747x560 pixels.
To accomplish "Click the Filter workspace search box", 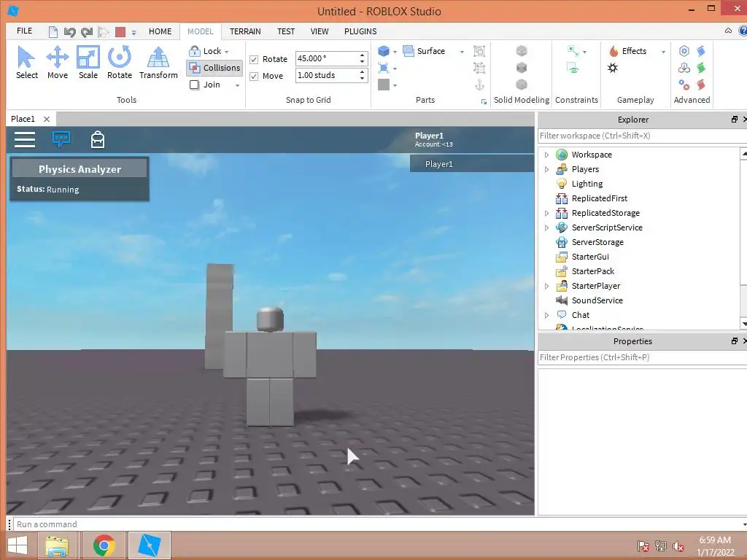I will (642, 136).
